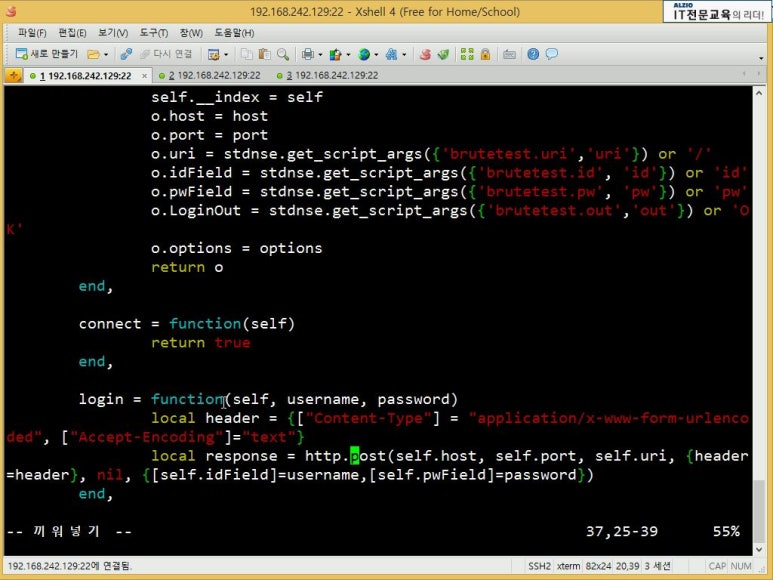
Task: Click the Find magnifier icon
Action: 283,54
